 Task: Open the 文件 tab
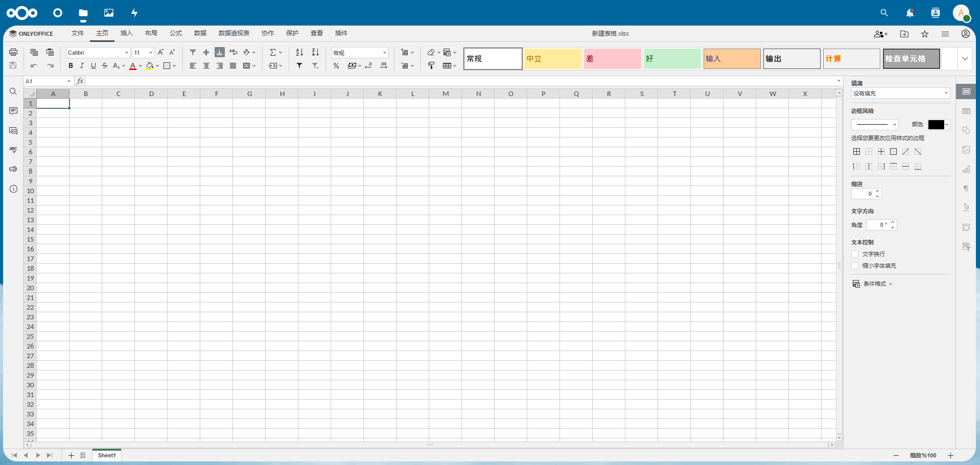[x=78, y=33]
